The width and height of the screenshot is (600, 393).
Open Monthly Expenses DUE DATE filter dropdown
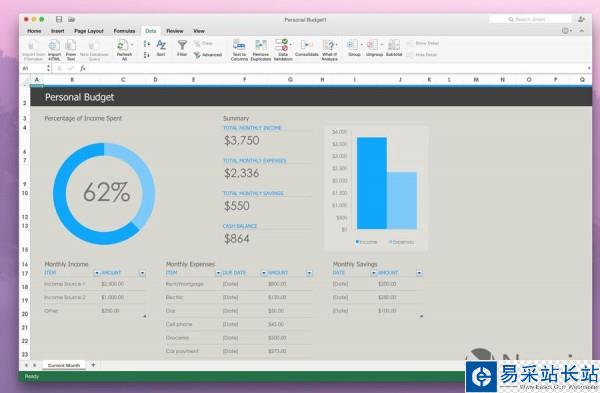[264, 273]
